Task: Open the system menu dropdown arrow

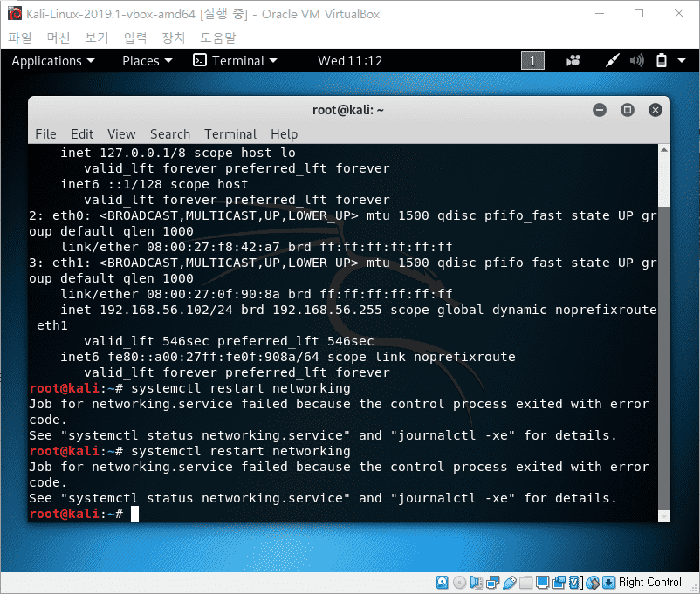Action: (x=682, y=61)
